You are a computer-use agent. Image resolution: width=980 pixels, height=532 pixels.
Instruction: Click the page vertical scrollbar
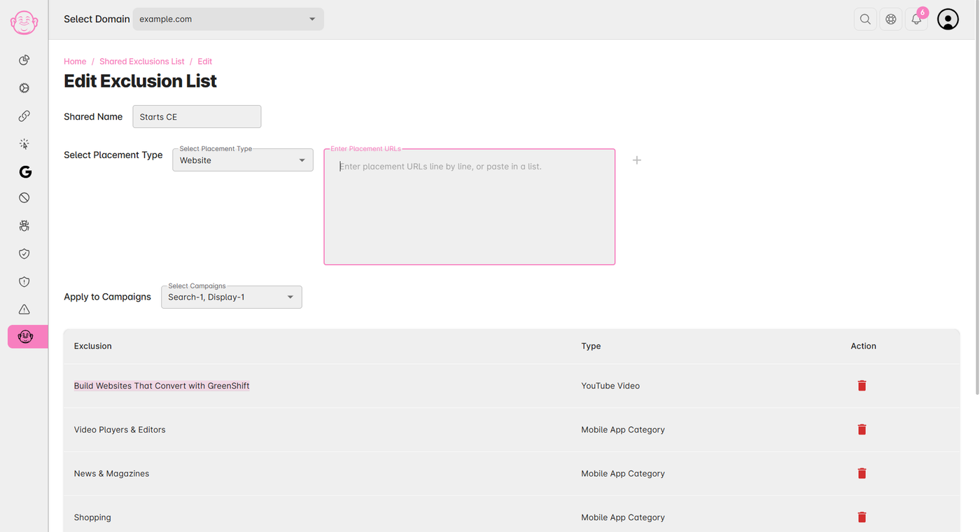[976, 210]
